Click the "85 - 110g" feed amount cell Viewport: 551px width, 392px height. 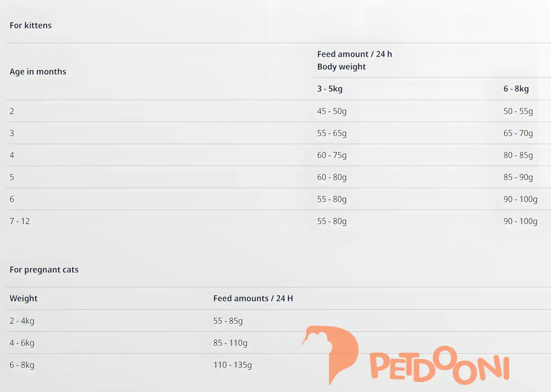pos(230,343)
